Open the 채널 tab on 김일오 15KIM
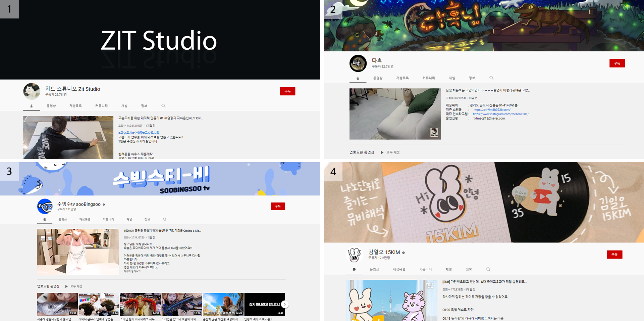 point(449,269)
